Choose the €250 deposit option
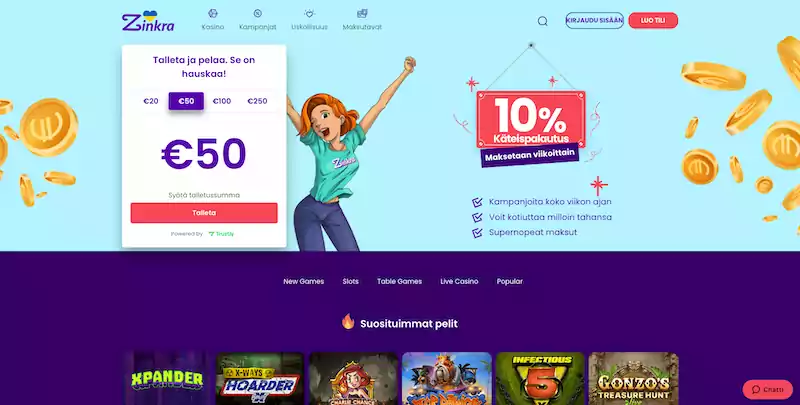 click(257, 101)
